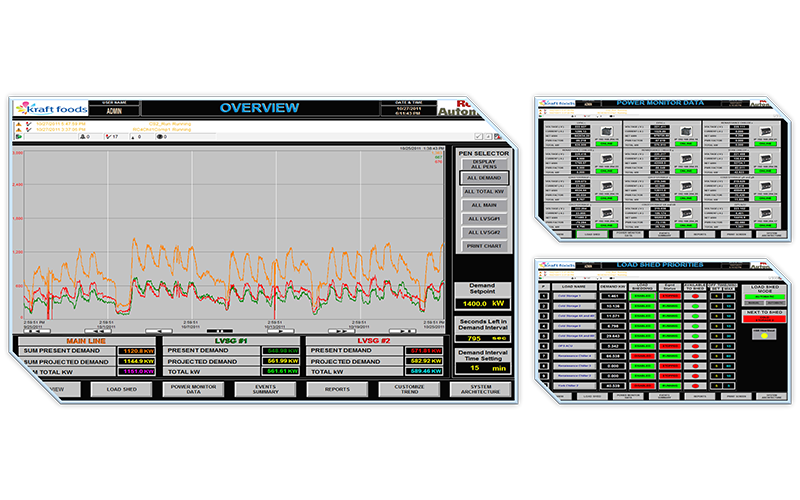800x500 pixels.
Task: Open System Architecture from Overview
Action: coord(481,389)
